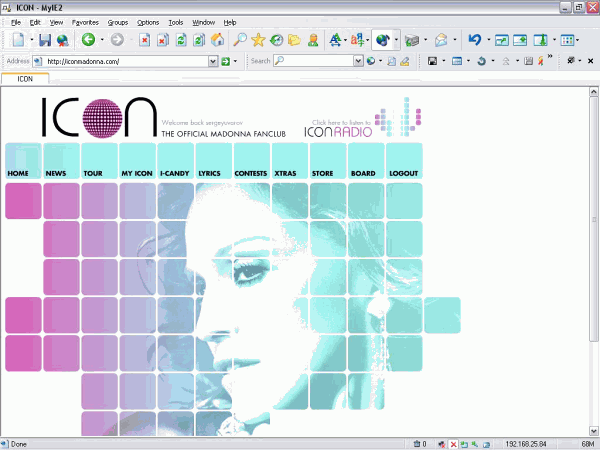Open the Favorites menu
600x450 pixels.
85,23
